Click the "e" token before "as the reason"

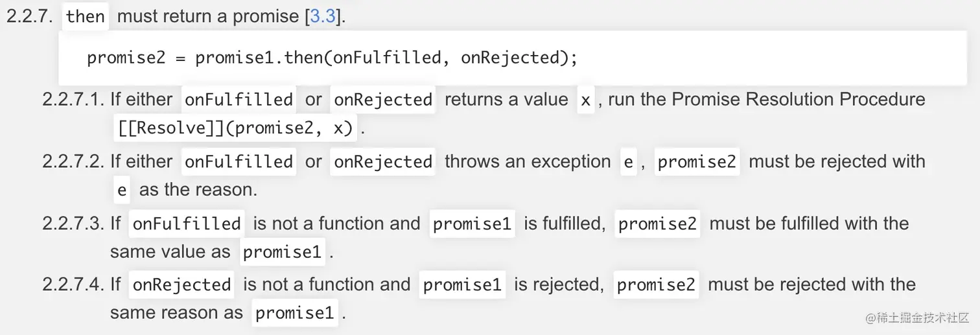pyautogui.click(x=121, y=190)
